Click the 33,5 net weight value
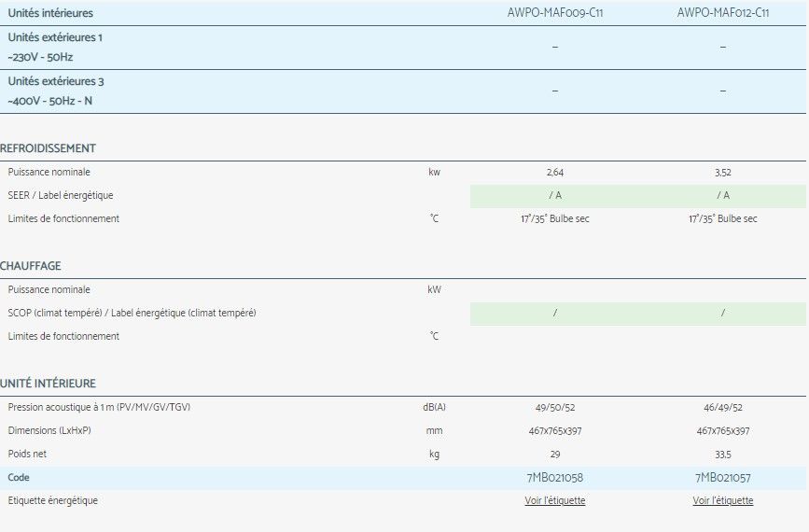Viewport: 809px width, 532px height. point(722,455)
